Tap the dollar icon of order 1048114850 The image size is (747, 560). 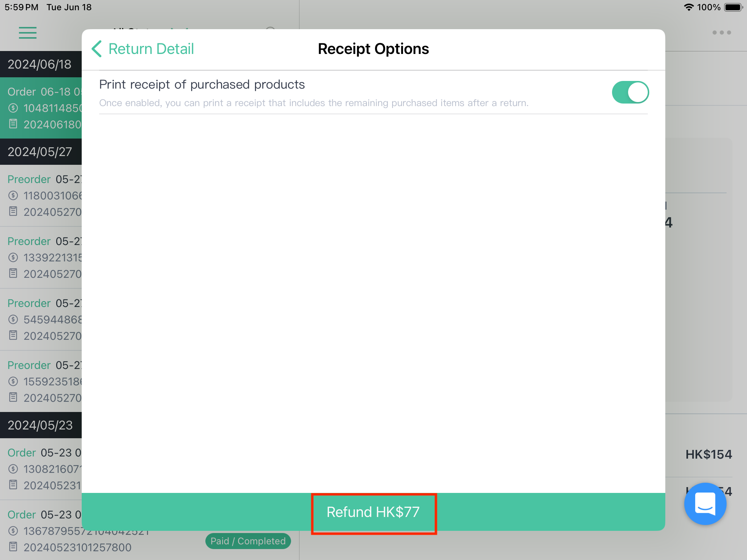click(x=13, y=108)
